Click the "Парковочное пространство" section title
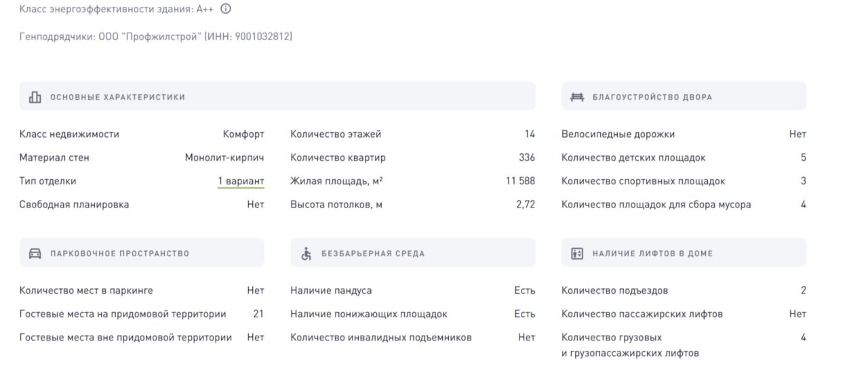Screen dimensions: 868x369 pyautogui.click(x=119, y=254)
